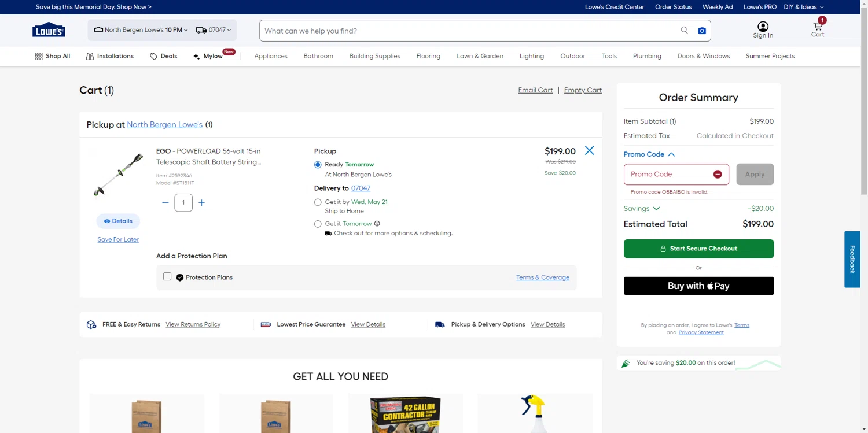This screenshot has width=868, height=433.
Task: Open Order Status link
Action: [673, 7]
